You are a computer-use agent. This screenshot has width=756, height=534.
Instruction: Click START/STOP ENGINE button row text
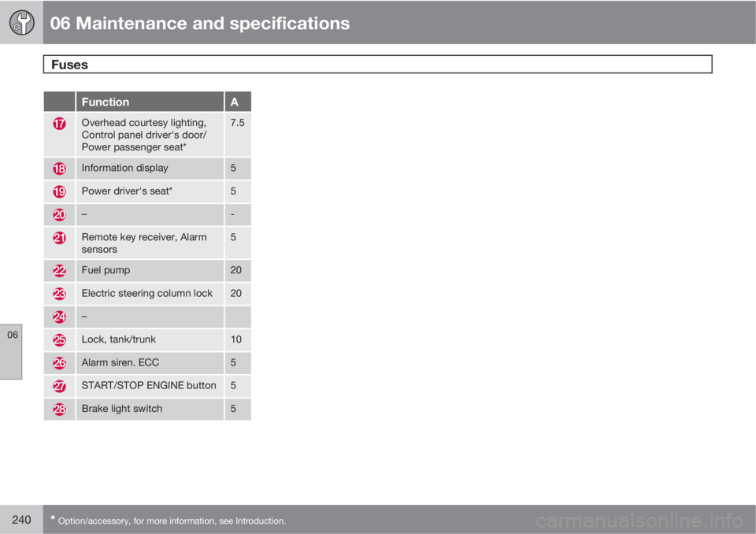[149, 385]
